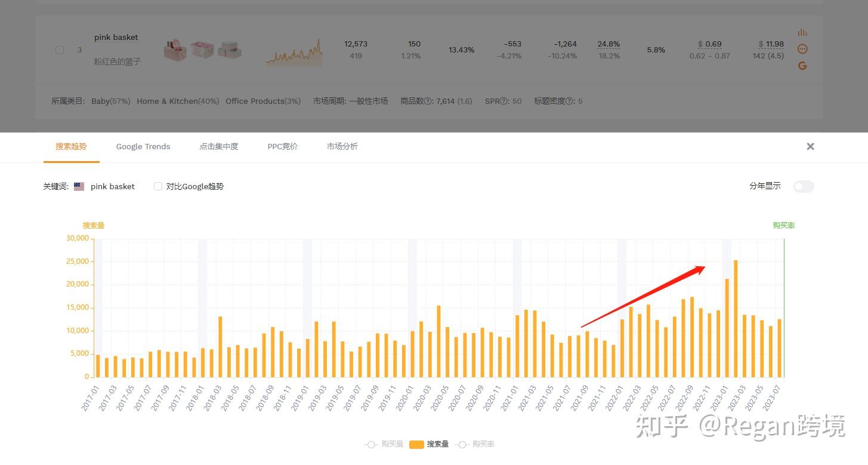Viewport: 868px width, 465px height.
Task: Open the pink basket keyword link
Action: pyautogui.click(x=116, y=37)
